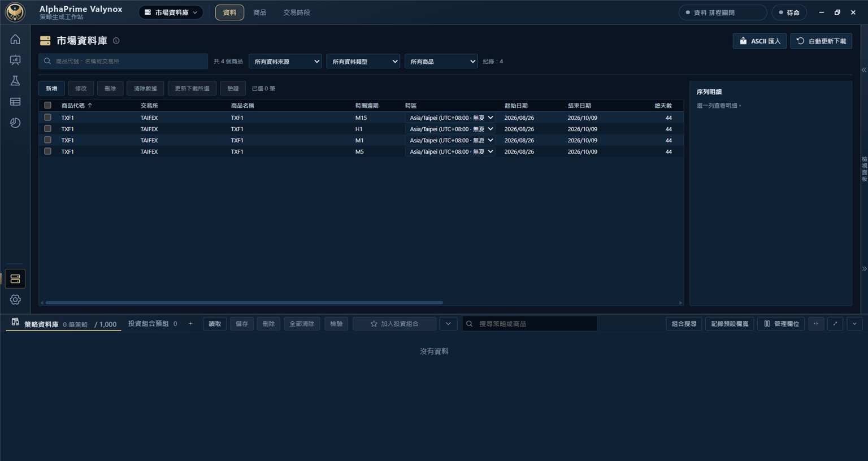Open the Home icon in sidebar
Viewport: 868px width, 461px height.
point(15,39)
